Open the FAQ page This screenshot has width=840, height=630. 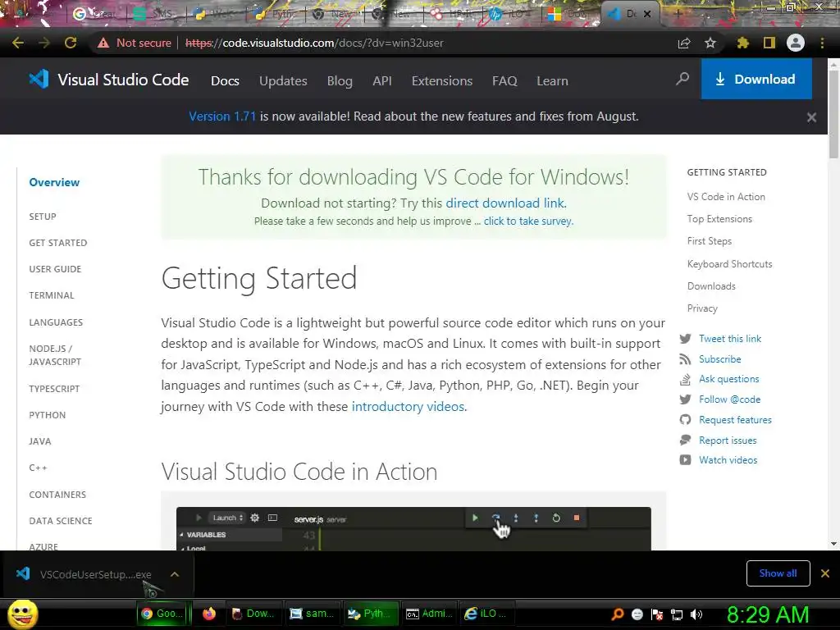coord(504,81)
